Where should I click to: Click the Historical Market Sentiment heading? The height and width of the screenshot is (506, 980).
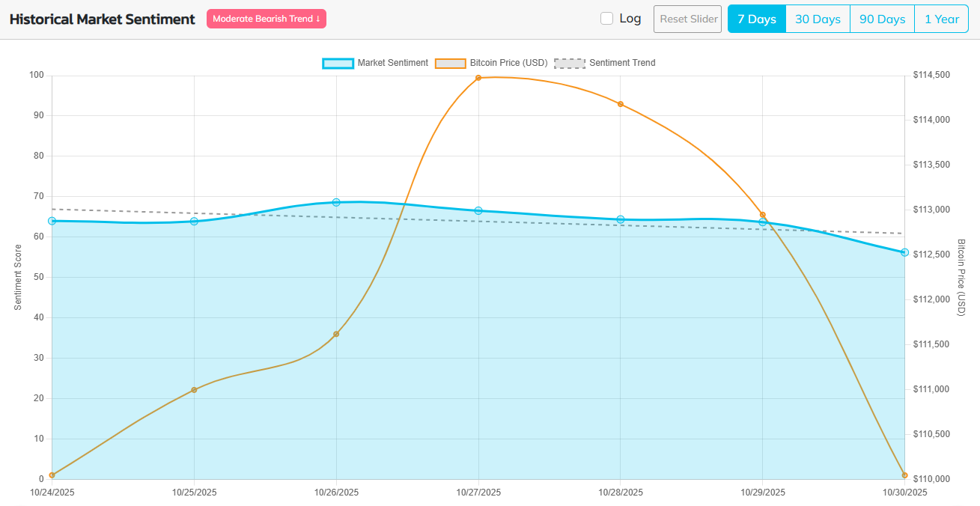[x=102, y=19]
